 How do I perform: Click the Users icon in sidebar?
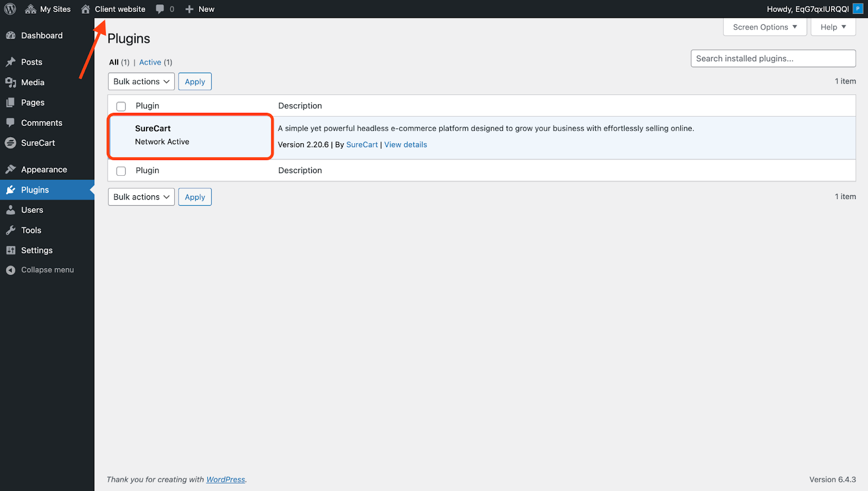tap(11, 209)
